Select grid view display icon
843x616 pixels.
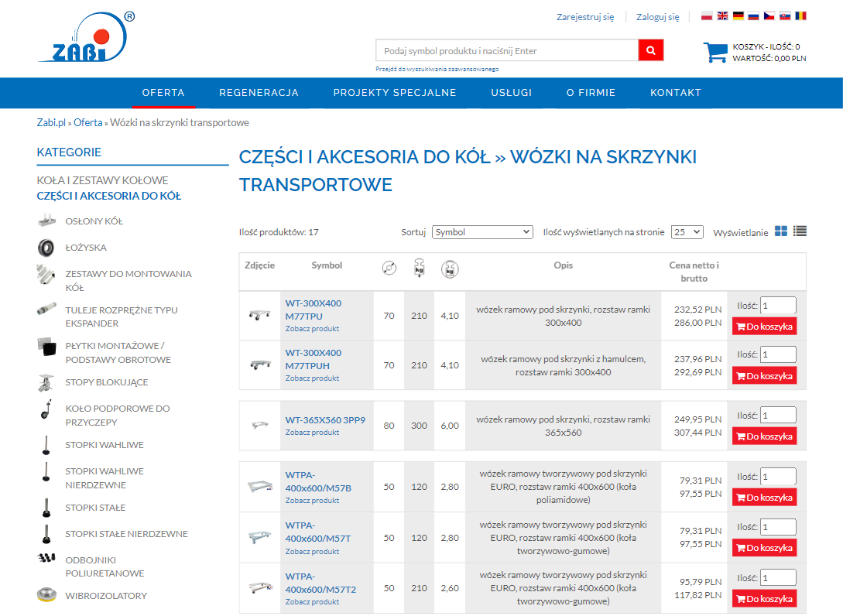tap(781, 231)
